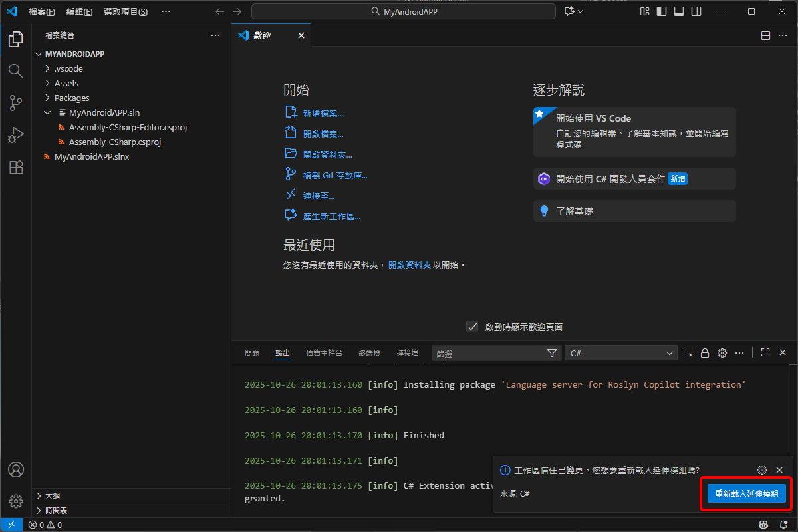Open Source Control view

pos(15,103)
